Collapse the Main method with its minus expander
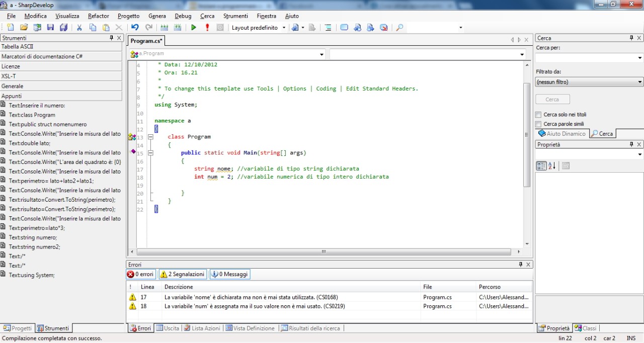The image size is (644, 343). [x=150, y=152]
